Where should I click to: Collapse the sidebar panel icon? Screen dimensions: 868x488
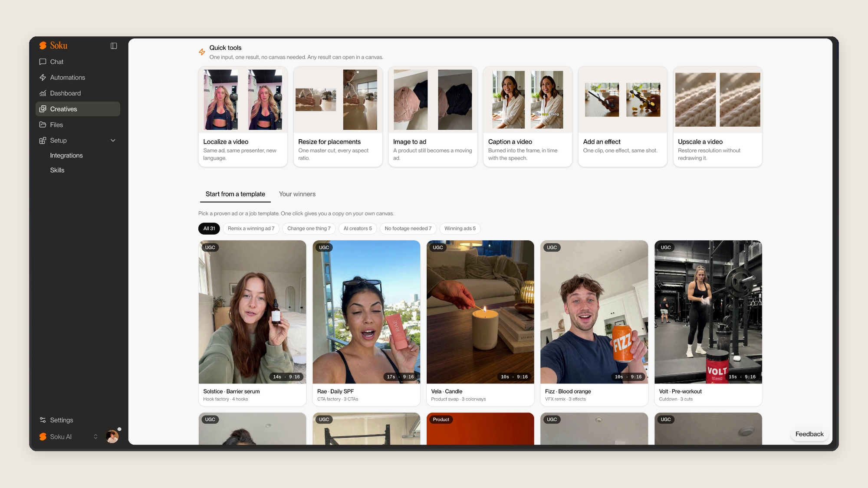click(114, 46)
